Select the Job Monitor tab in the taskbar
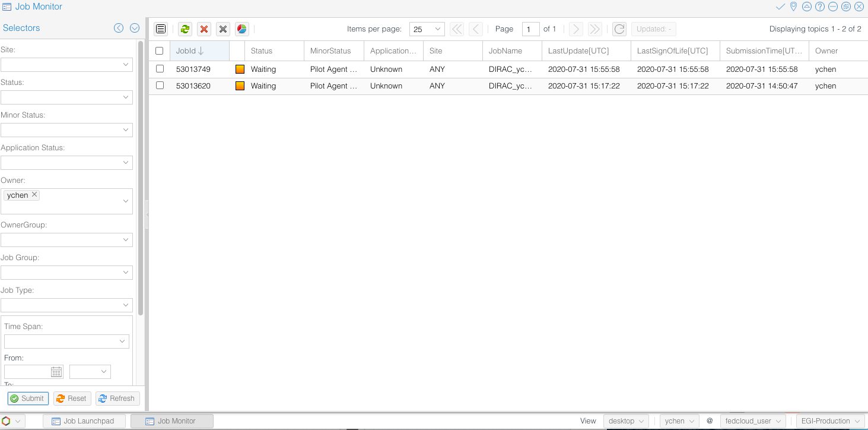 [172, 420]
